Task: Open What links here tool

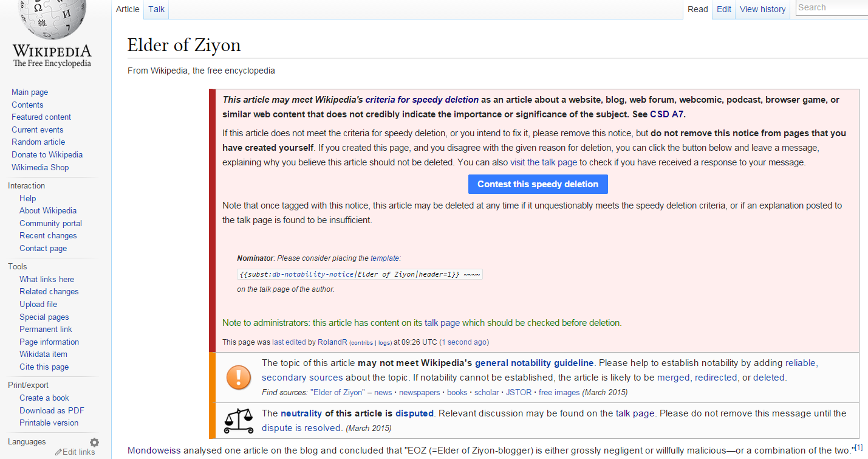Action: pyautogui.click(x=47, y=280)
